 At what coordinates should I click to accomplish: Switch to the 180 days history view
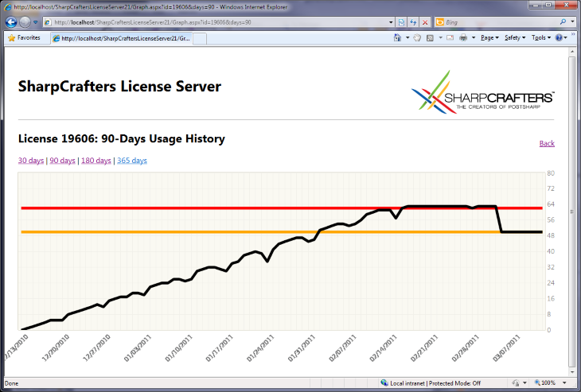click(96, 161)
